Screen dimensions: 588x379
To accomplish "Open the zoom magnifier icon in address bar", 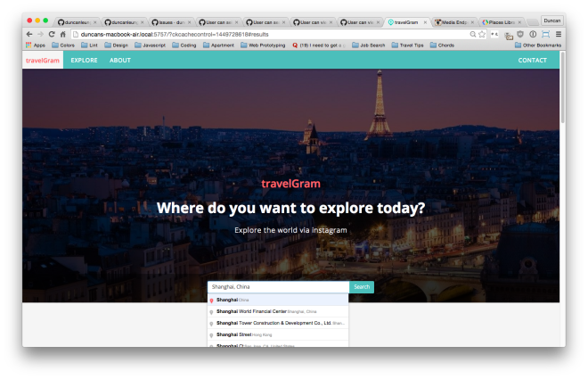I will pyautogui.click(x=473, y=34).
